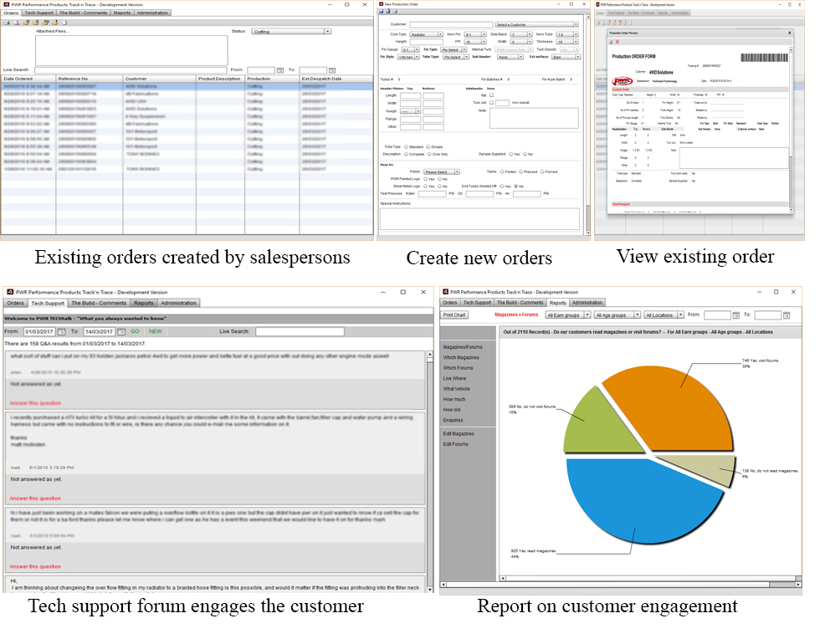Open the header plates Gauge dropdown
This screenshot has height=644, width=820.
(x=411, y=111)
